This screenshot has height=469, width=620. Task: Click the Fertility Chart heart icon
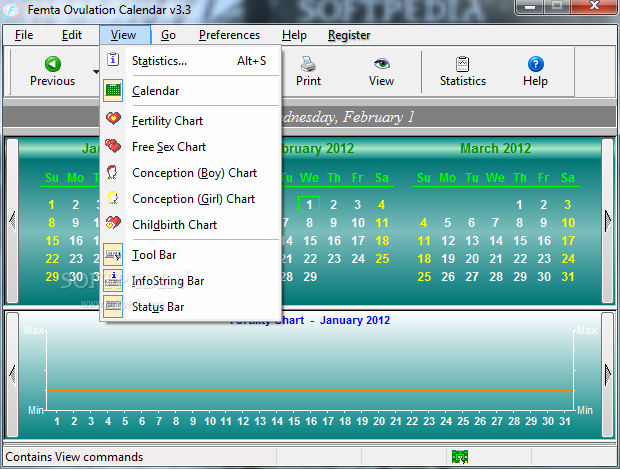tap(113, 118)
